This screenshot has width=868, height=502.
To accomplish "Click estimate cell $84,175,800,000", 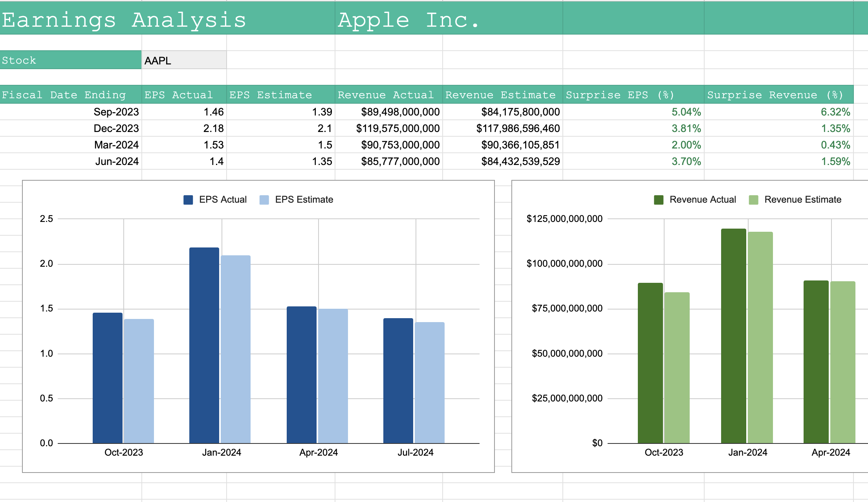I will pos(503,112).
